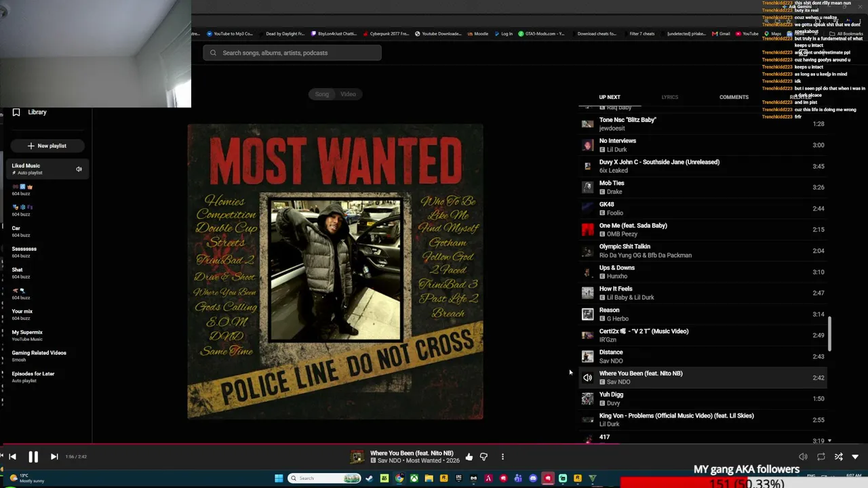This screenshot has height=488, width=868.
Task: Click the volume speaker icon in player bar
Action: (803, 457)
